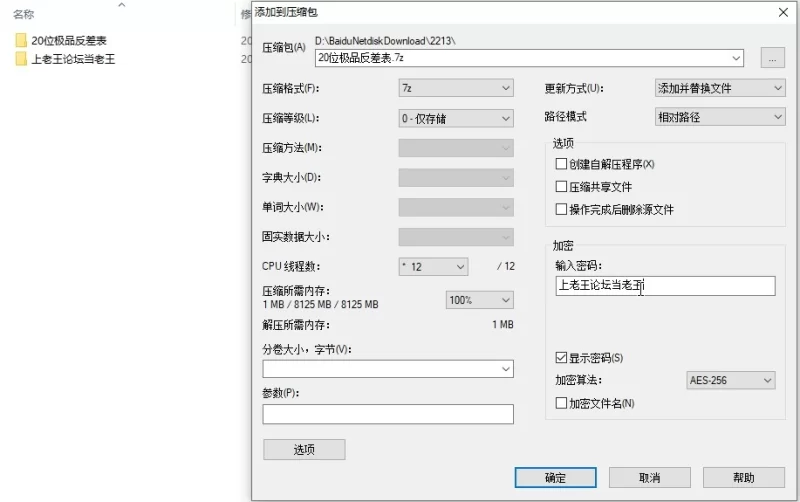Click into the 参数 input field
800x502 pixels.
pos(388,414)
